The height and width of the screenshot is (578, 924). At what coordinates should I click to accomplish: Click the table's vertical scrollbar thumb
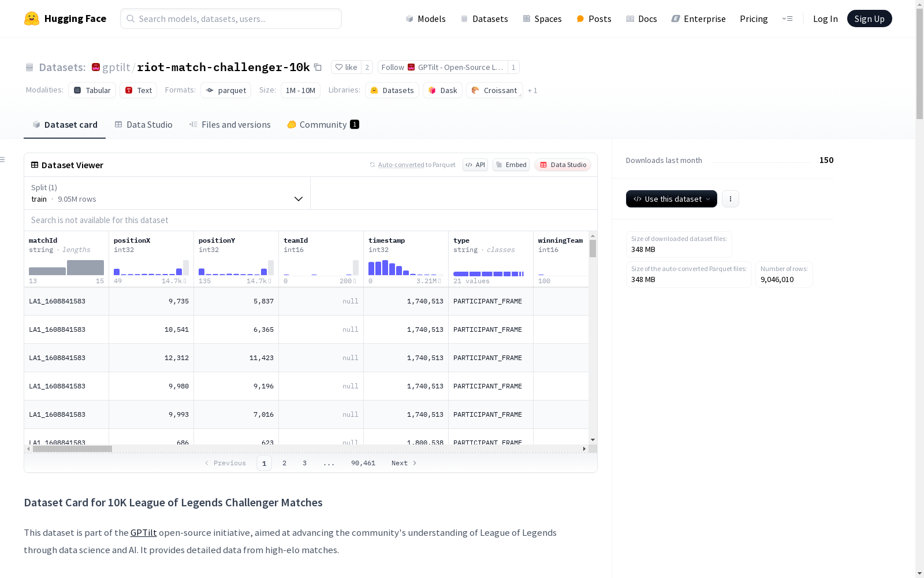pyautogui.click(x=593, y=249)
